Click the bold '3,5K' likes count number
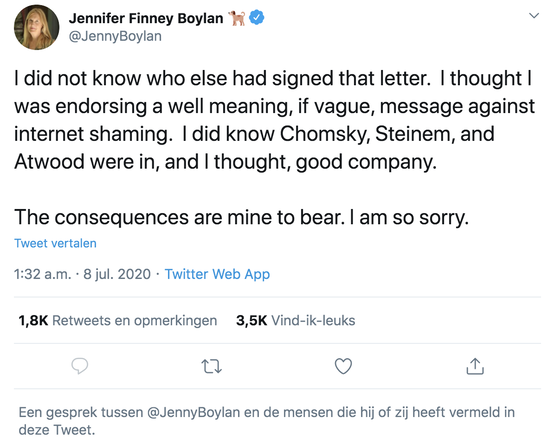Screen dimensions: 555x443 (x=252, y=321)
